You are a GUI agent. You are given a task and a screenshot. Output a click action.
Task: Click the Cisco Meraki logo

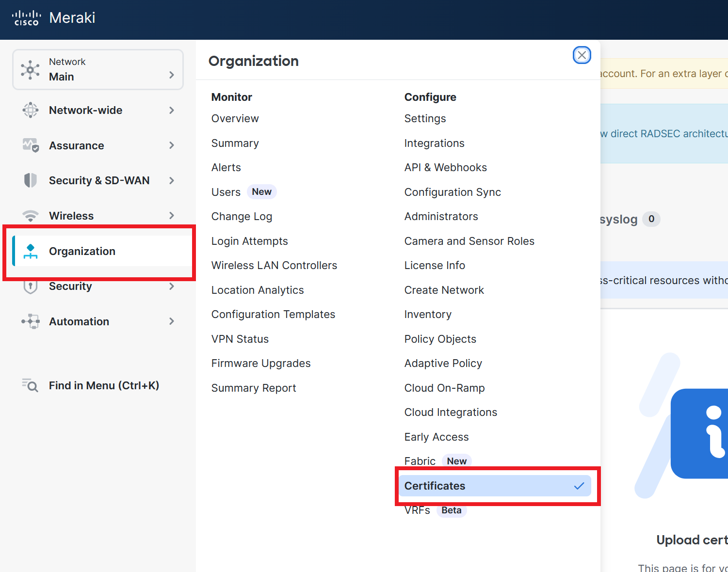53,18
